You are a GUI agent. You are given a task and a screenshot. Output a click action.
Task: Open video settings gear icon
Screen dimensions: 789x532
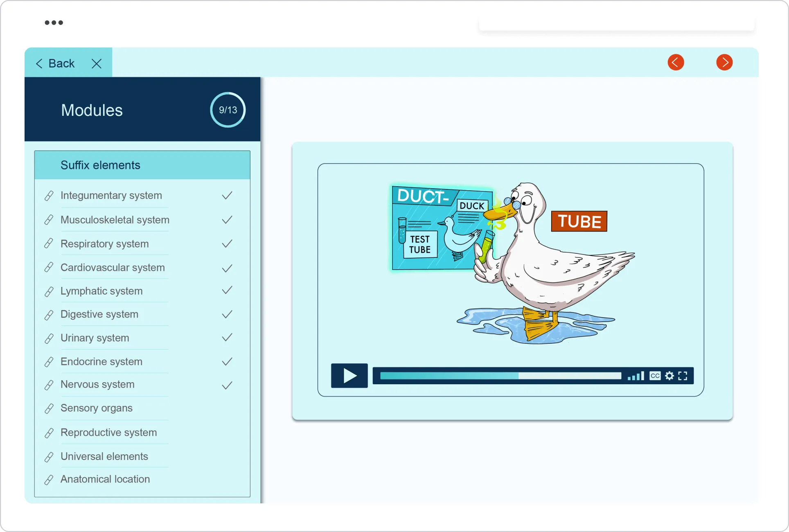669,376
